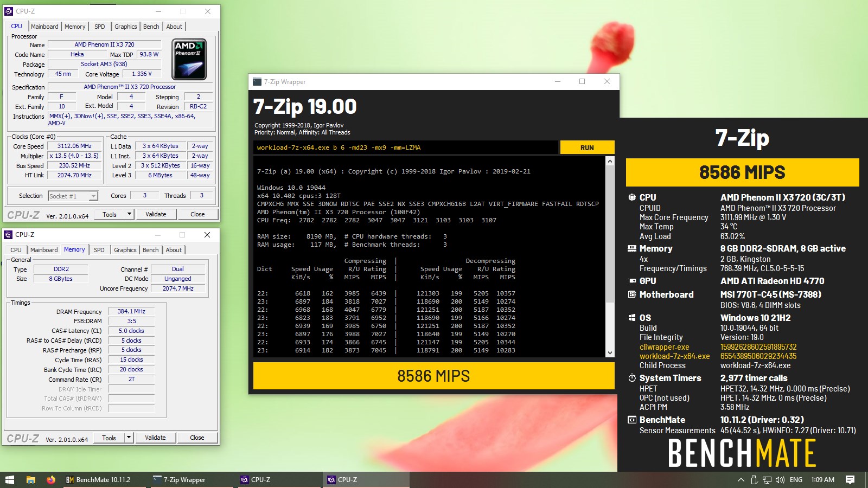Image resolution: width=868 pixels, height=488 pixels.
Task: Click the scroll down arrow in 7-Zip console
Action: (610, 352)
